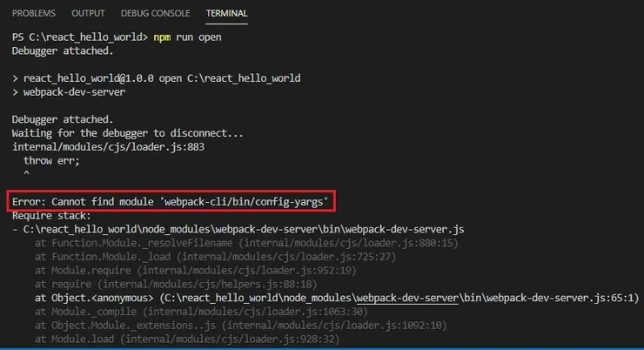
Task: Click 'at Object.Module._extensions..js' stack line
Action: (x=241, y=326)
